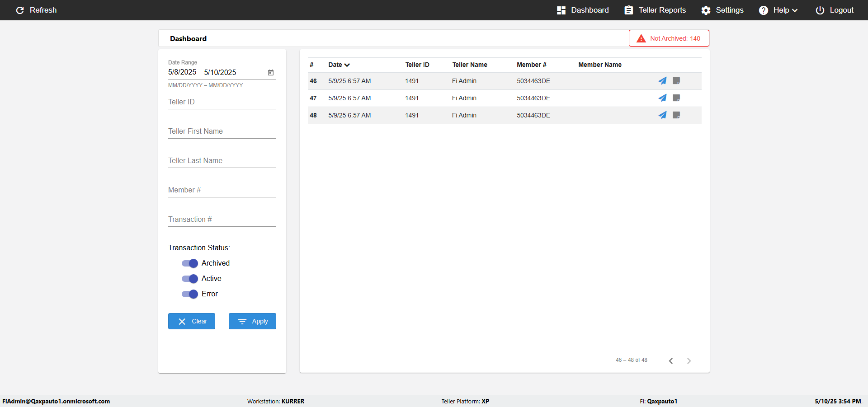Click the Teller Name column header
This screenshot has width=868, height=407.
coord(470,65)
